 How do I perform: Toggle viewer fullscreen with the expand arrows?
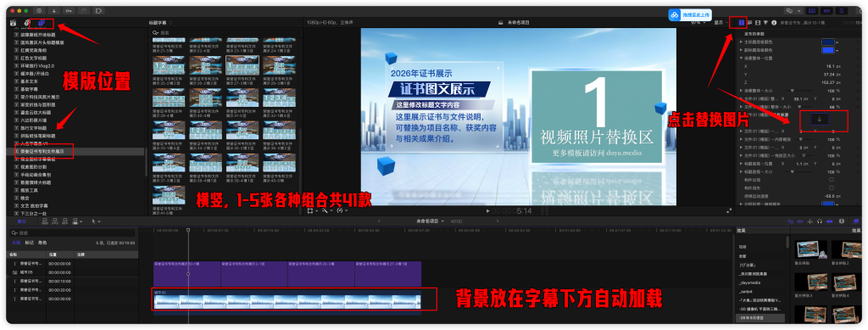click(728, 210)
